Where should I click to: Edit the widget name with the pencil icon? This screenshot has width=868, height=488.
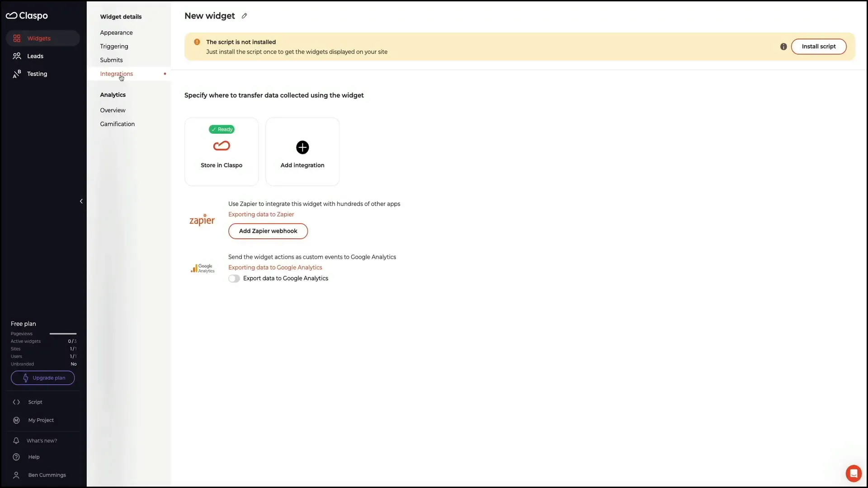click(244, 16)
